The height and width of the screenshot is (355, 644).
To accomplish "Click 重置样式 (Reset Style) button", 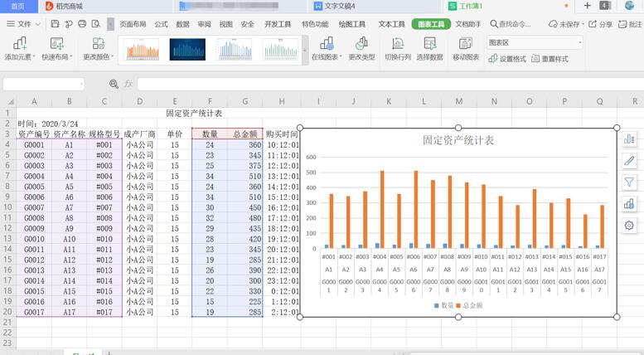I will coord(550,59).
